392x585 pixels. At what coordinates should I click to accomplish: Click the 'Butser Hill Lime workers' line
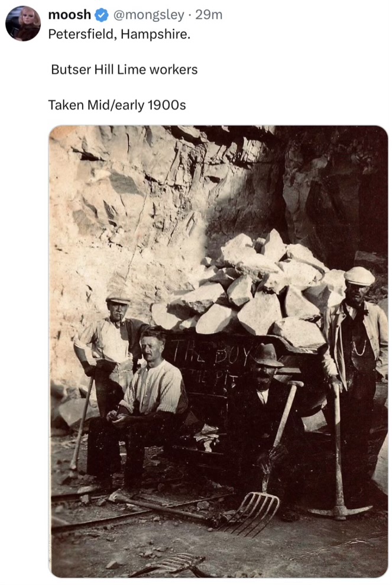pyautogui.click(x=124, y=70)
